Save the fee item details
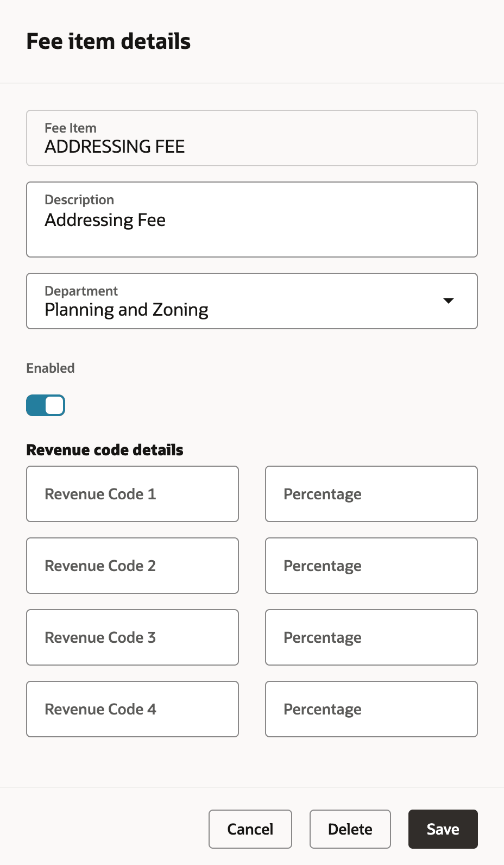The image size is (504, 865). (443, 829)
